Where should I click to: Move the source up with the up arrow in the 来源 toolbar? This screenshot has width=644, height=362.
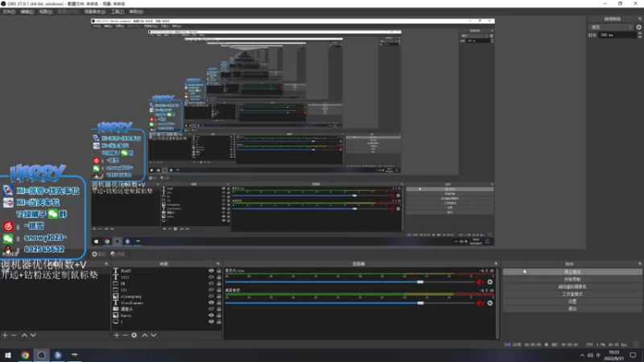[x=145, y=335]
